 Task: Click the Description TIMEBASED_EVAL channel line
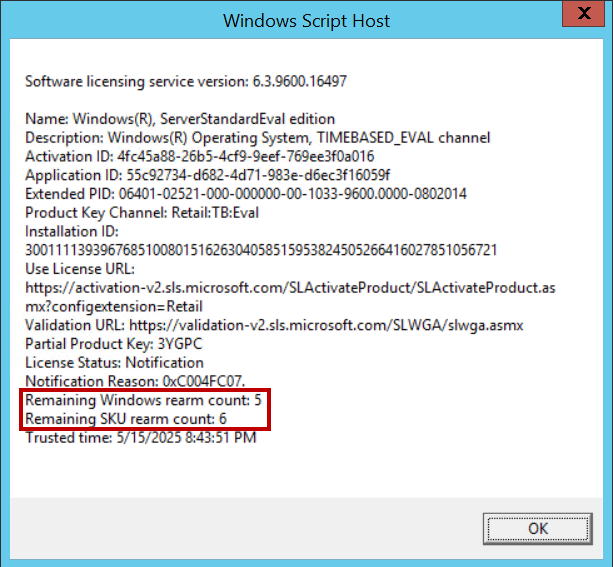257,138
